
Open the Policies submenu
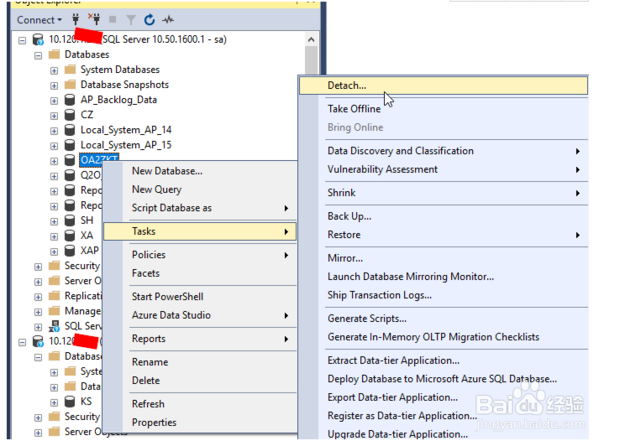200,255
